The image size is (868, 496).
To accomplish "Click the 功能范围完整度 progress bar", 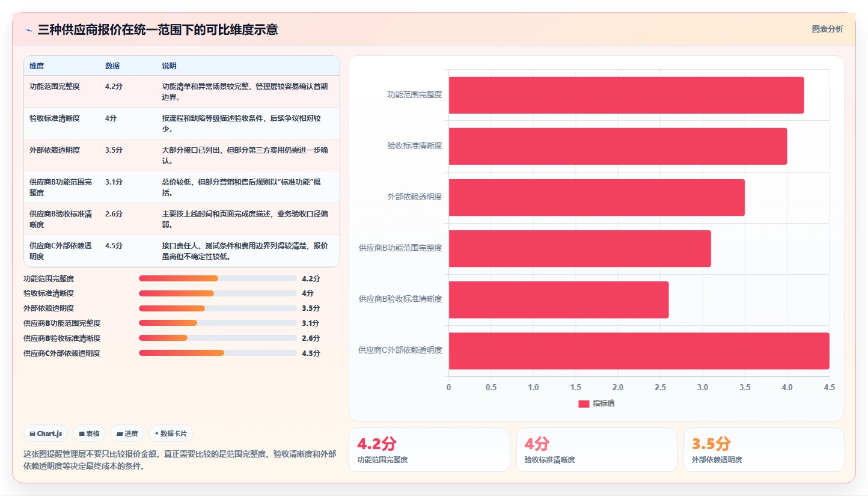I will [x=218, y=278].
